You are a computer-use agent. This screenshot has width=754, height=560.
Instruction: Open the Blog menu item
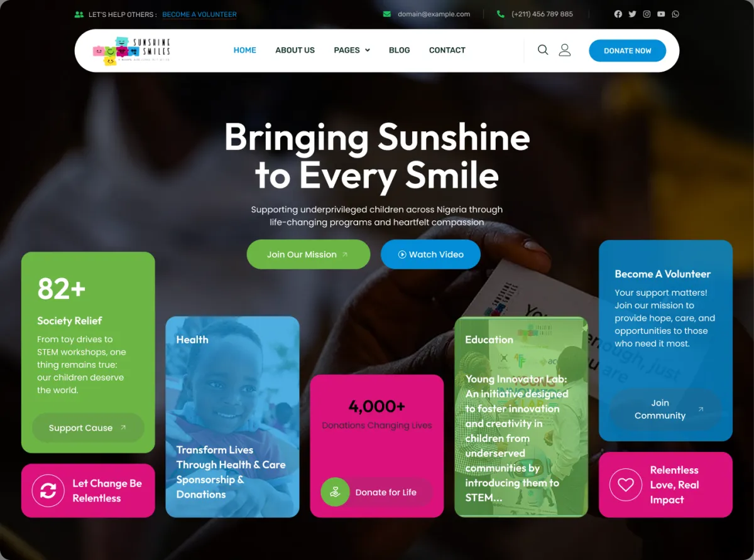pos(399,50)
